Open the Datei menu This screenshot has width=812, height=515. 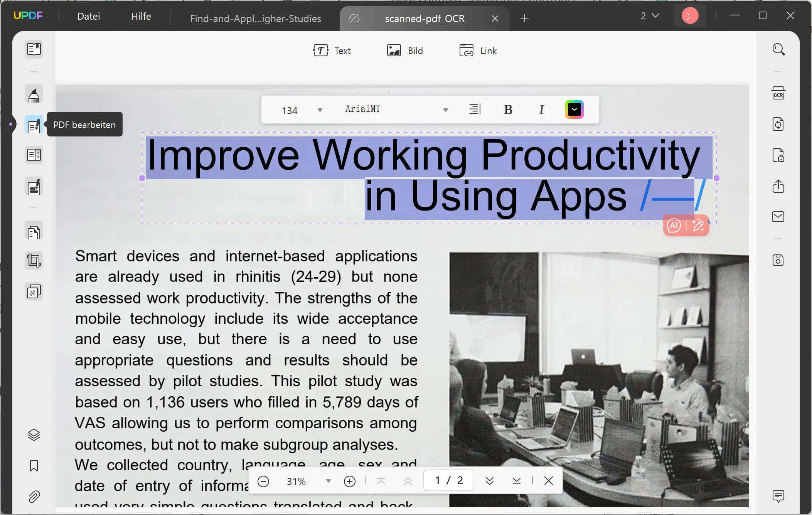tap(89, 16)
